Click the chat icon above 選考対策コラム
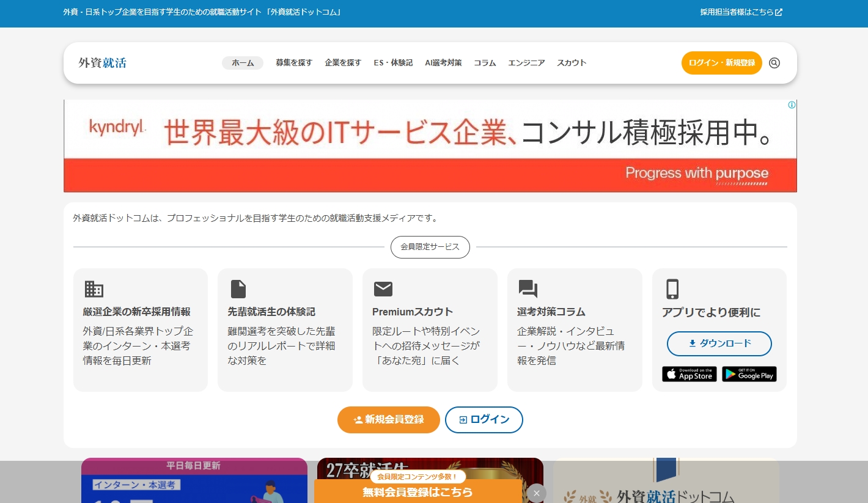Screen dimensions: 868x503 tap(528, 288)
